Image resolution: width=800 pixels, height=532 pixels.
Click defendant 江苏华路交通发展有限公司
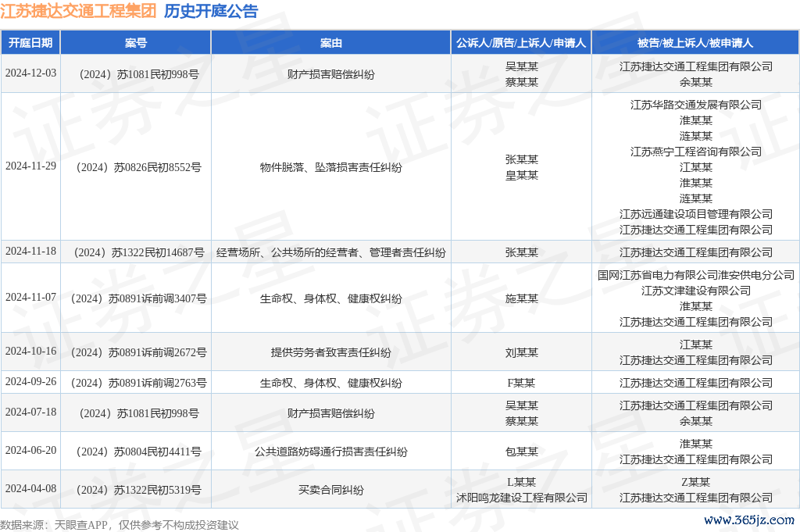(696, 105)
